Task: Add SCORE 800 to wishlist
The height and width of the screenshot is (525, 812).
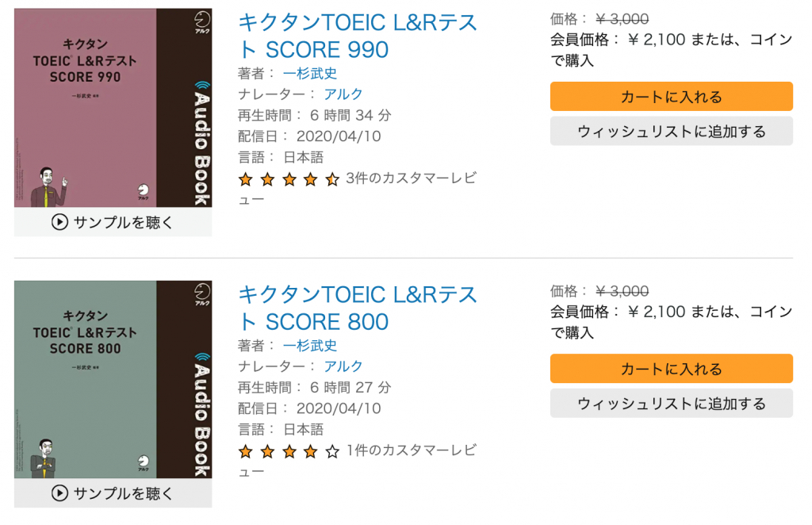Action: 671,404
